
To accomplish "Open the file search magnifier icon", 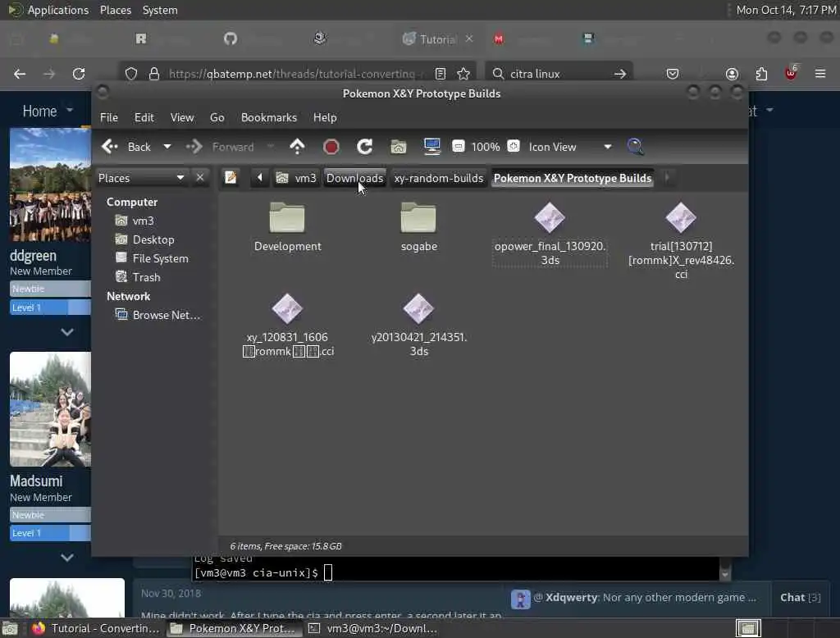I will click(636, 147).
